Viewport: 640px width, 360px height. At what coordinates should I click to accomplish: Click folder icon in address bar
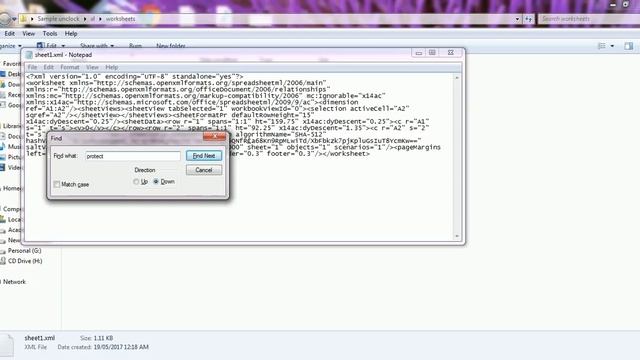click(x=24, y=19)
